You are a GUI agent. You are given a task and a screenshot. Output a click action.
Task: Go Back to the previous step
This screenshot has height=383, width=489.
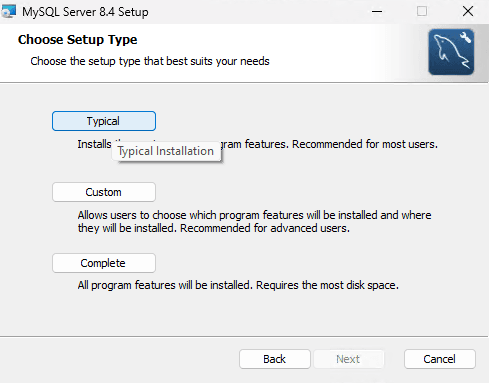[275, 359]
